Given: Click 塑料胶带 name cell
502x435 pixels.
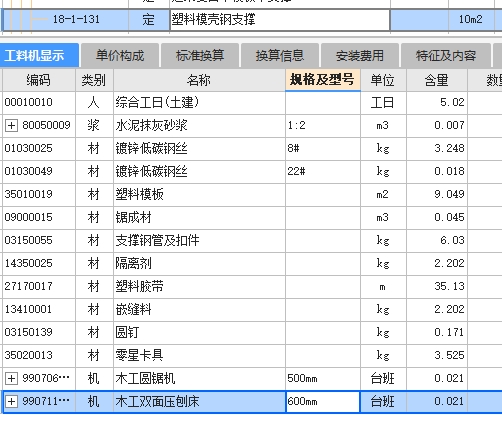Looking at the screenshot, I should tap(199, 286).
